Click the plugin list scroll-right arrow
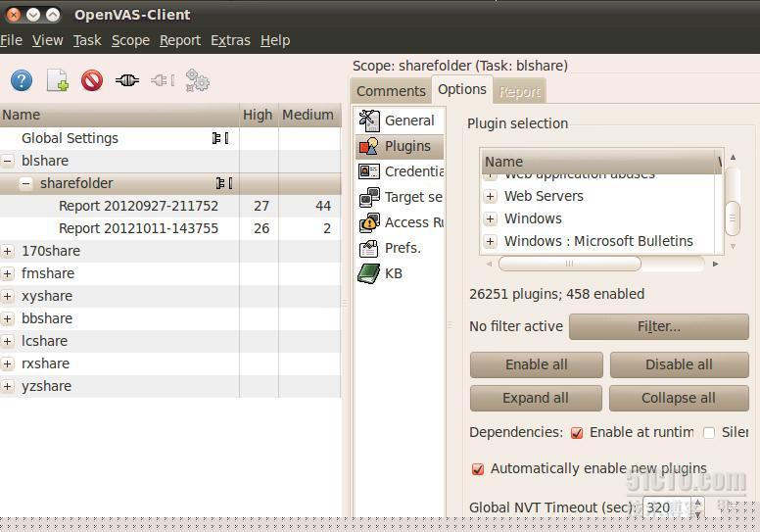The height and width of the screenshot is (532, 760). tap(715, 264)
